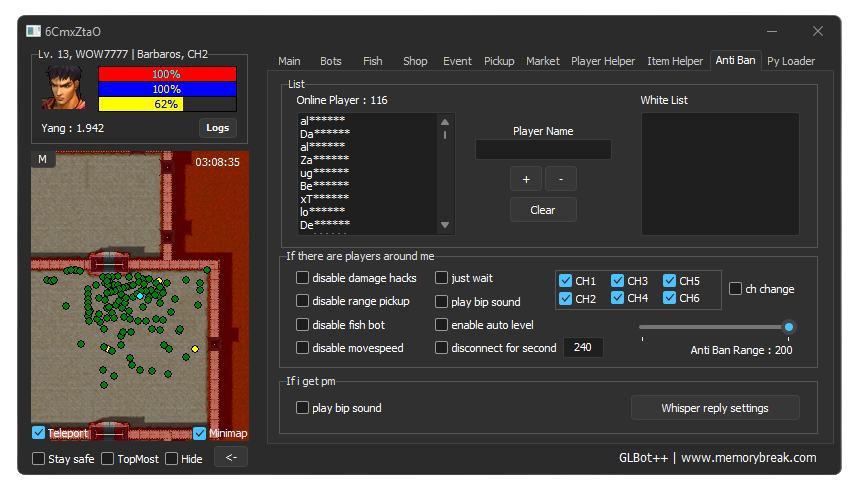The height and width of the screenshot is (487, 854).
Task: Uncheck the CH5 channel
Action: click(669, 281)
